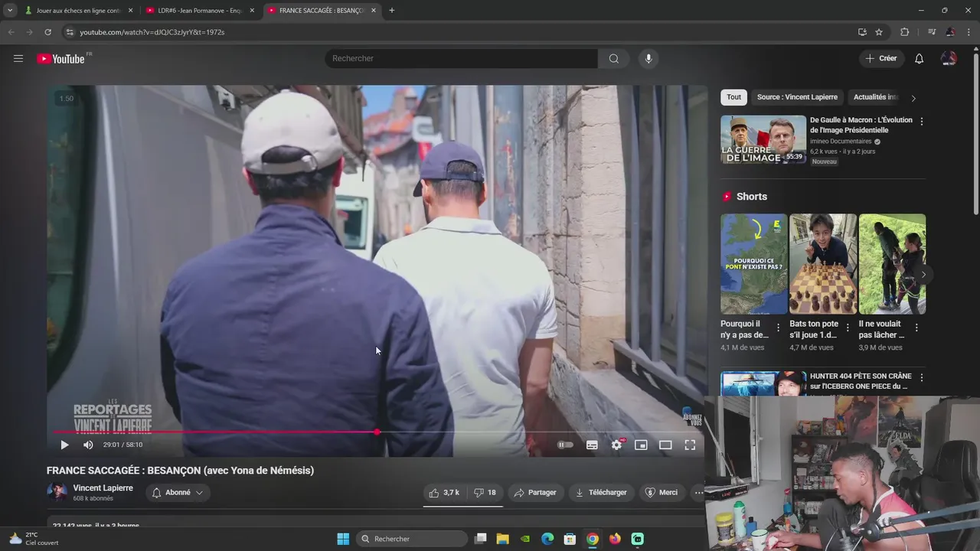Open File Explorer from taskbar
This screenshot has width=980, height=551.
502,539
